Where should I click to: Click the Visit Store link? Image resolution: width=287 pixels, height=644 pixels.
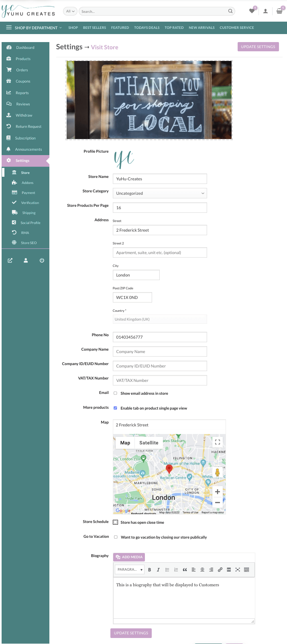(x=104, y=47)
